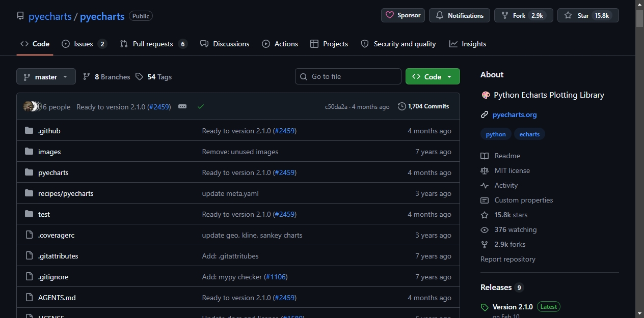644x318 pixels.
Task: Open the Pull requests tab
Action: click(153, 44)
